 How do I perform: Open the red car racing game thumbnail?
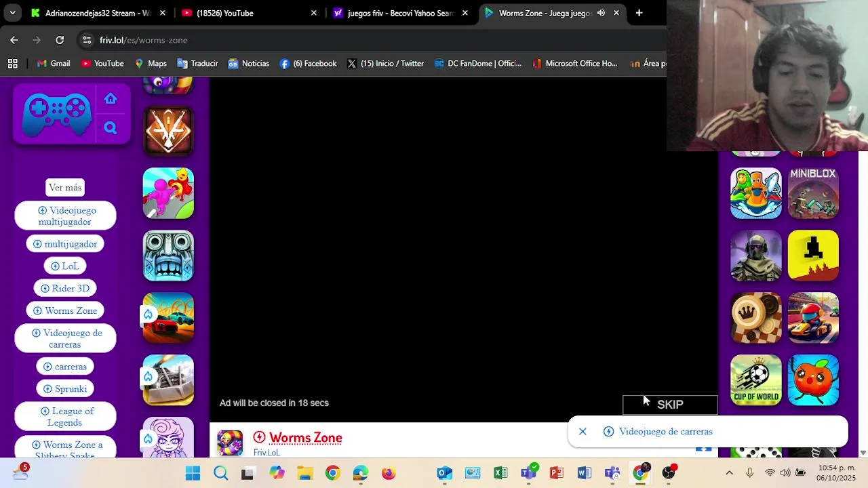tap(168, 318)
